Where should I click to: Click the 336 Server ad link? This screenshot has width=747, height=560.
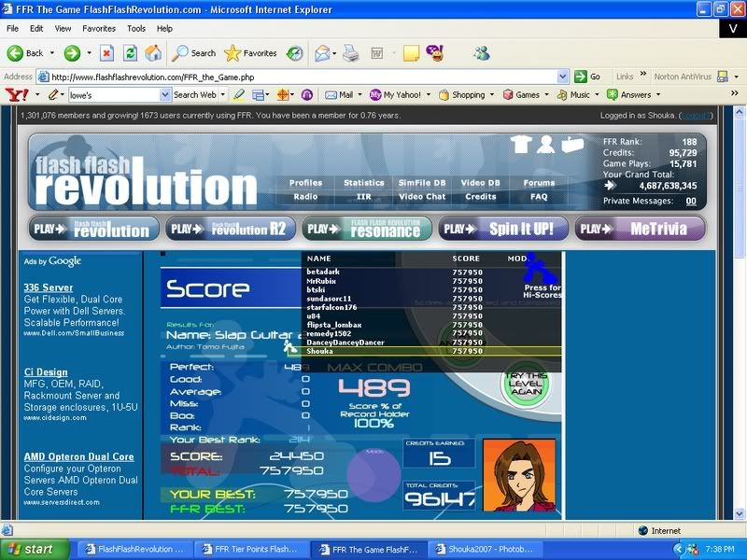[x=49, y=287]
